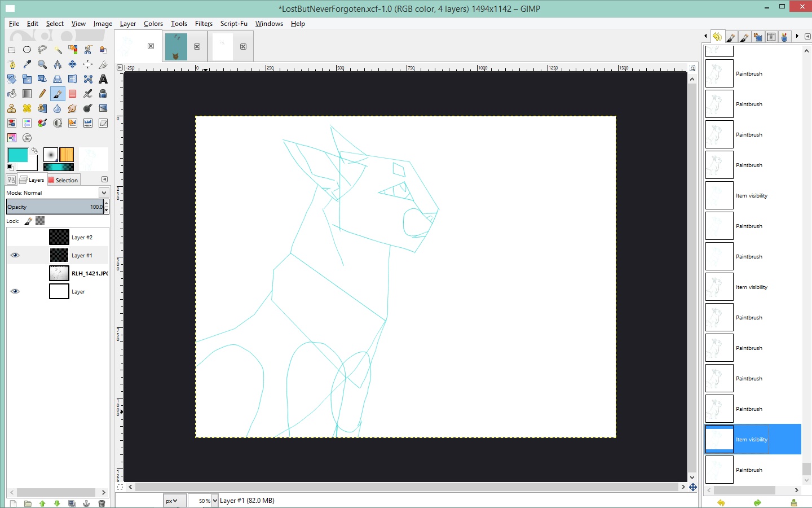Open the right dock tab configuration menu arrow
The width and height of the screenshot is (812, 508).
807,36
